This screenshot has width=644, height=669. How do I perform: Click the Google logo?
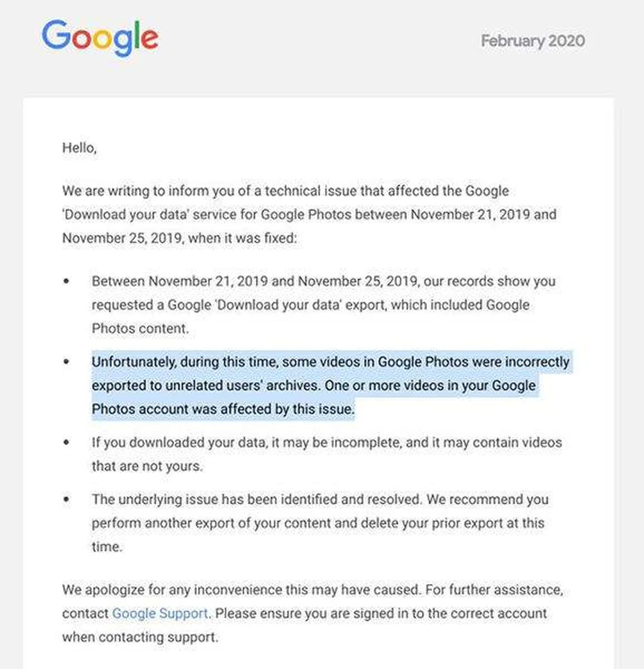coord(100,38)
